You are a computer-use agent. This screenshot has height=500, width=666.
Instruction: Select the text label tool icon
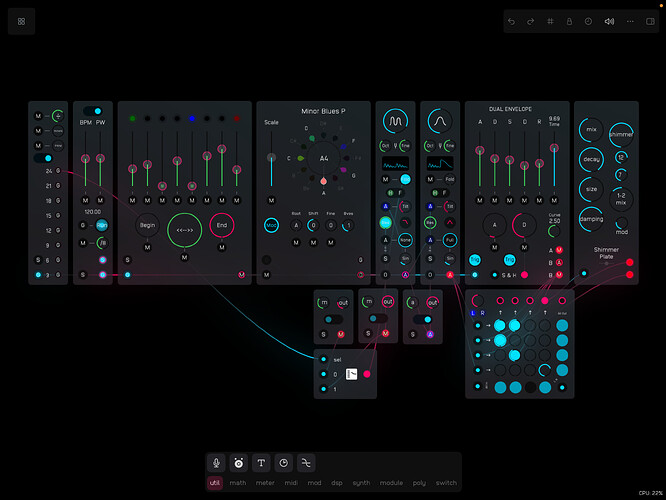point(261,462)
